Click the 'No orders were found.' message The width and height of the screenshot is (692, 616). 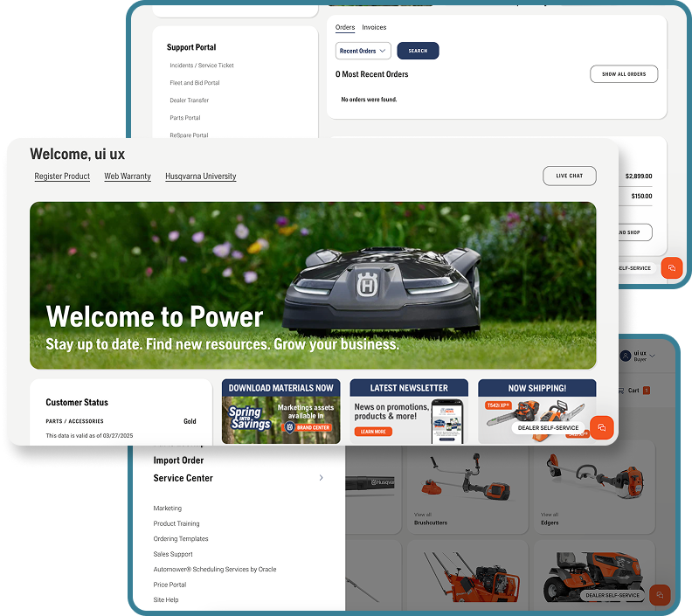click(369, 100)
